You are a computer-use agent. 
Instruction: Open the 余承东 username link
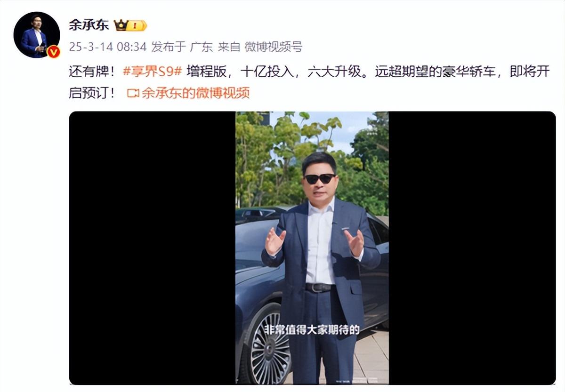(89, 25)
